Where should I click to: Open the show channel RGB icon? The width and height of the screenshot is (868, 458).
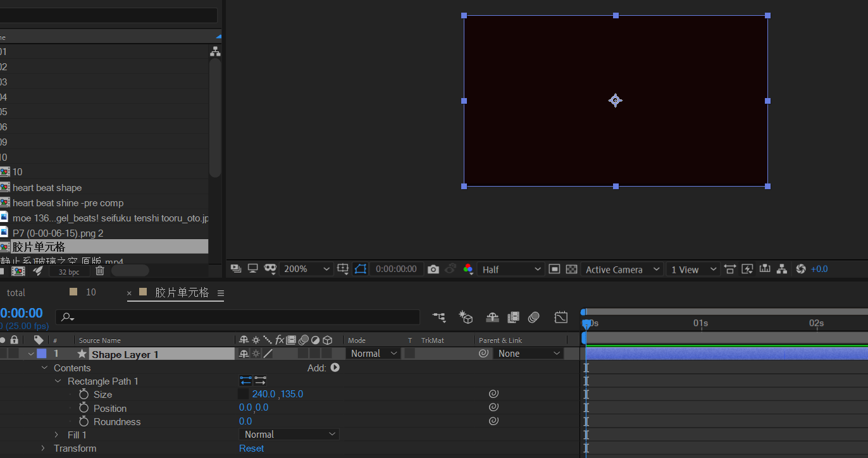pyautogui.click(x=468, y=269)
